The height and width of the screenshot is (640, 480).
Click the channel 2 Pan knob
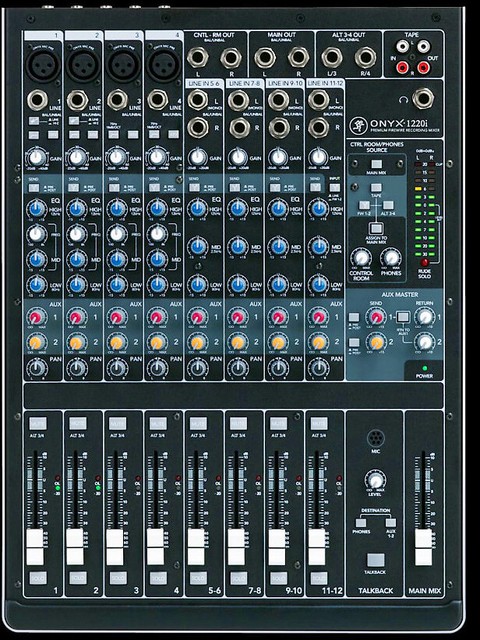click(77, 368)
